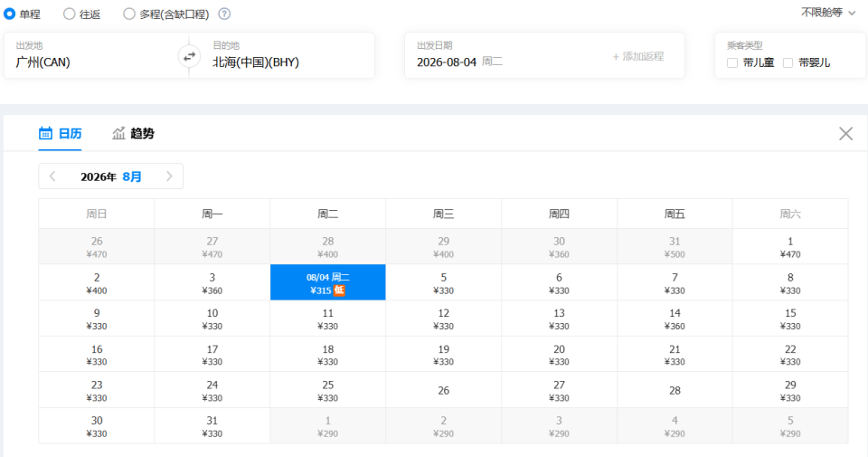Select highlighted 08/04 周二 ¥315 cell

click(x=327, y=282)
